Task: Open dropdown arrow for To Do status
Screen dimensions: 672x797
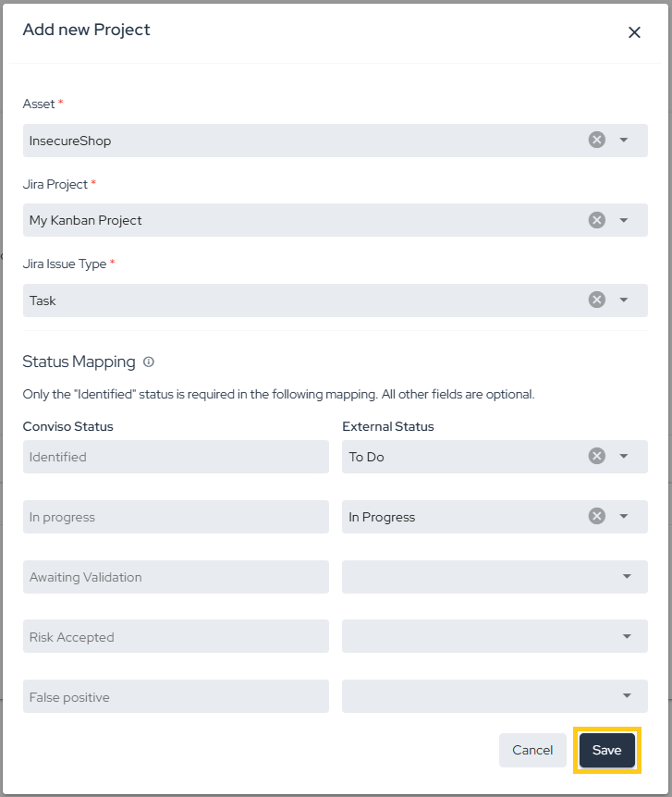Action: (x=624, y=456)
